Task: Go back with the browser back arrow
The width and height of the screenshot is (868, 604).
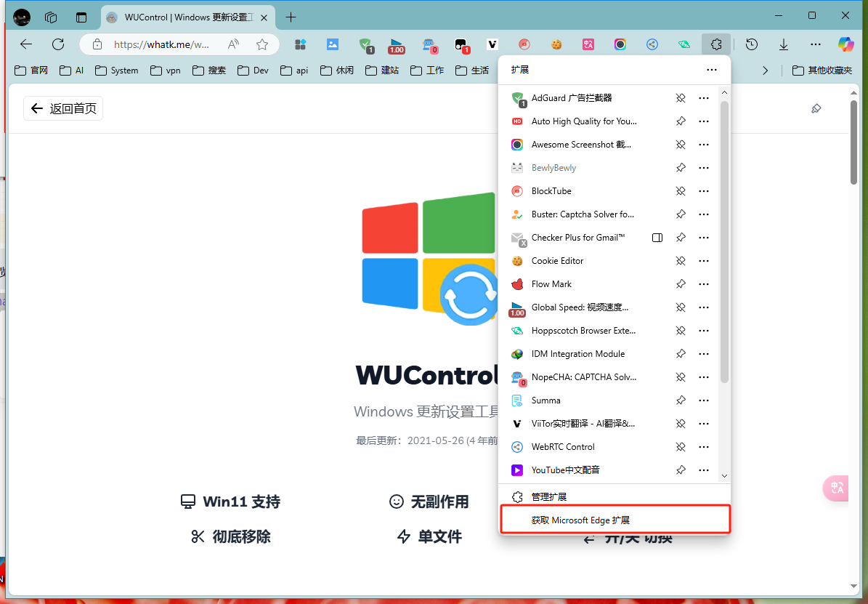Action: tap(26, 44)
